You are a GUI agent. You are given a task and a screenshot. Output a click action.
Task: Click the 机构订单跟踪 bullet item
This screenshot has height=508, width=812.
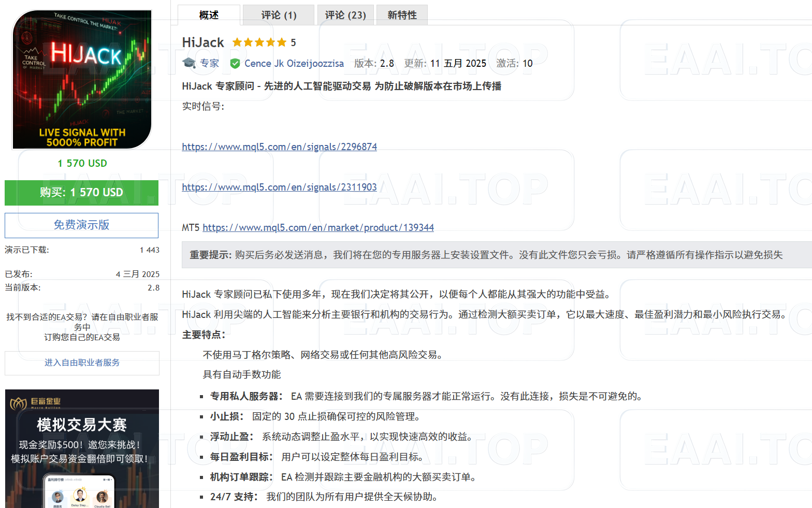(343, 477)
